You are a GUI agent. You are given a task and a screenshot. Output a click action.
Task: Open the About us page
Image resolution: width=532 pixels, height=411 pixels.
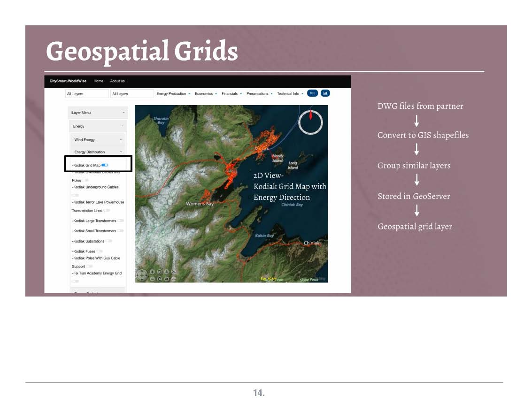(x=117, y=81)
